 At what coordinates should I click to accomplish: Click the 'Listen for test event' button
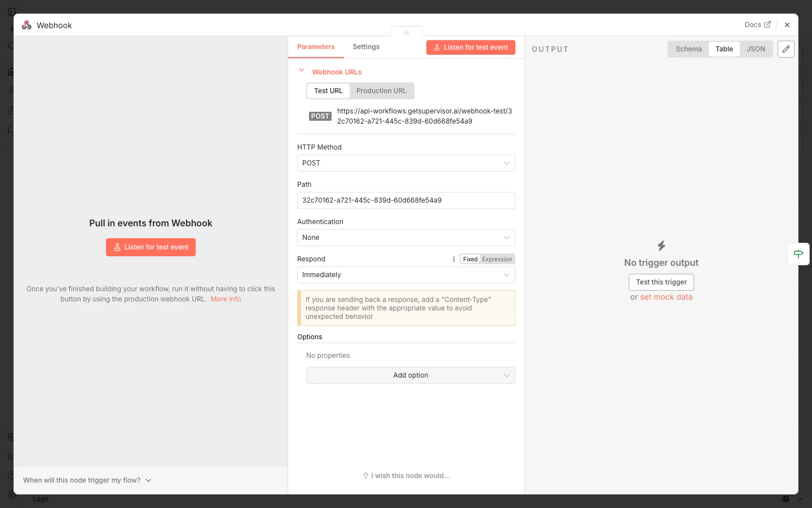[x=471, y=47]
